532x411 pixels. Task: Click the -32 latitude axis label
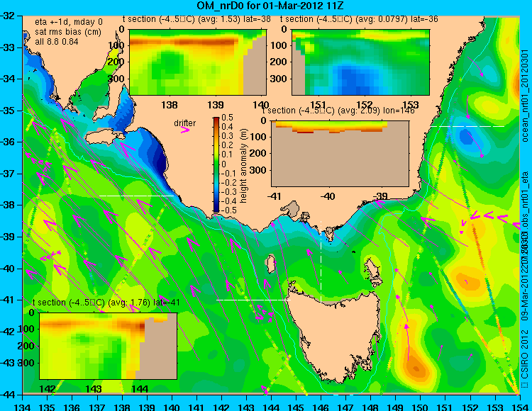click(x=8, y=16)
